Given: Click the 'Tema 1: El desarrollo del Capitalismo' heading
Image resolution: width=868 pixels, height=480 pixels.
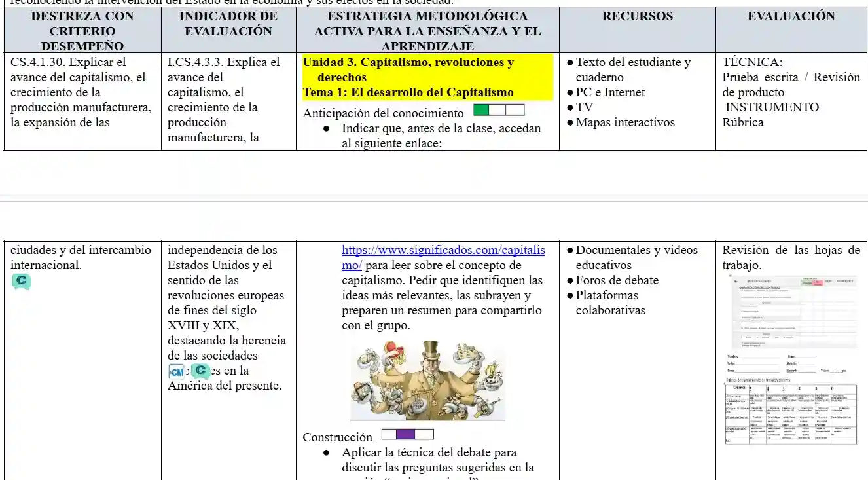Looking at the screenshot, I should 408,92.
